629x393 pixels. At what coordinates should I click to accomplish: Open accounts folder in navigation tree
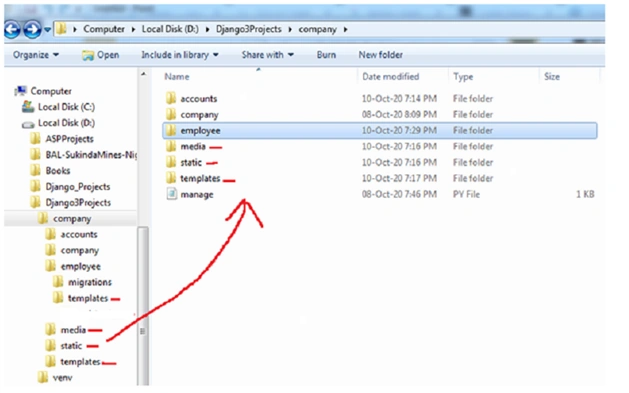(x=79, y=234)
